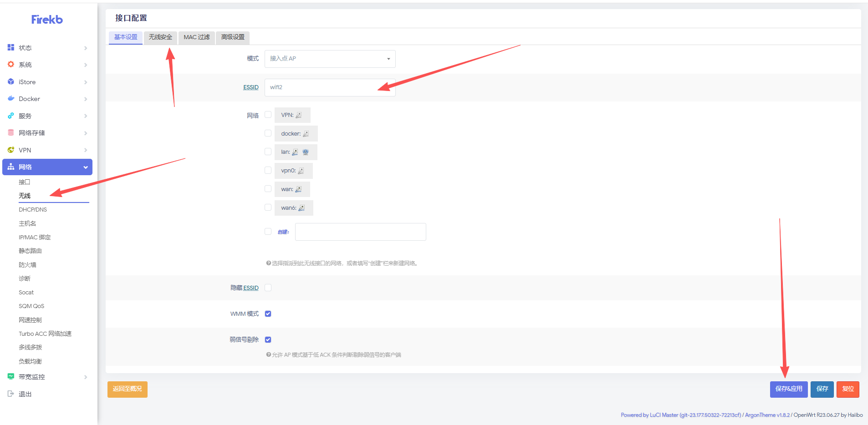Click the first interface icon next to lan:

tap(295, 152)
